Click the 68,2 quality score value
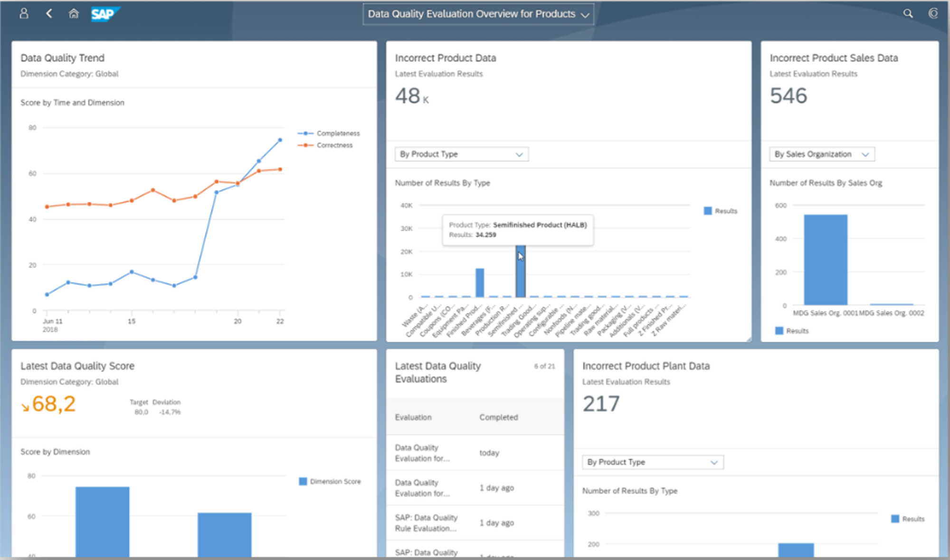Screen dimensions: 950x560 53,404
